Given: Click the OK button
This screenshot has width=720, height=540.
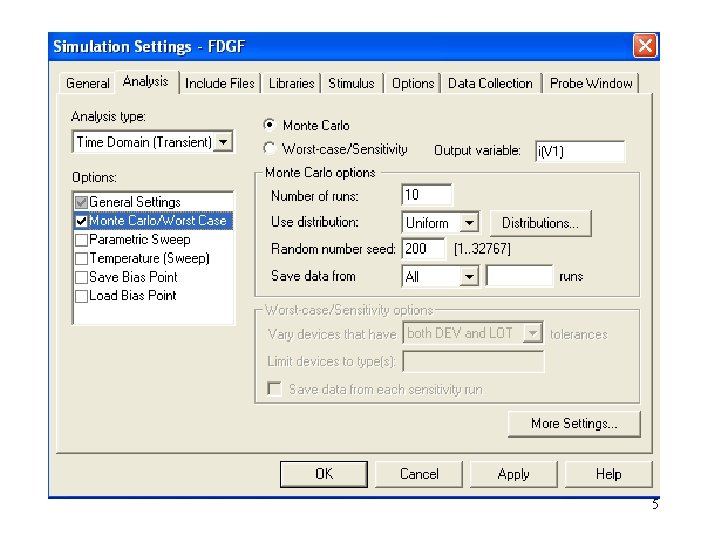Looking at the screenshot, I should click(x=324, y=474).
